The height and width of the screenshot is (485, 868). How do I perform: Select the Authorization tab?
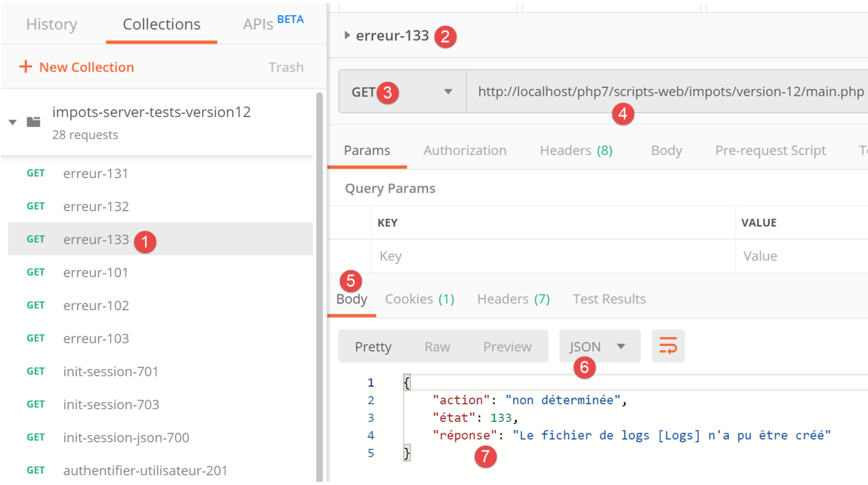pos(464,151)
